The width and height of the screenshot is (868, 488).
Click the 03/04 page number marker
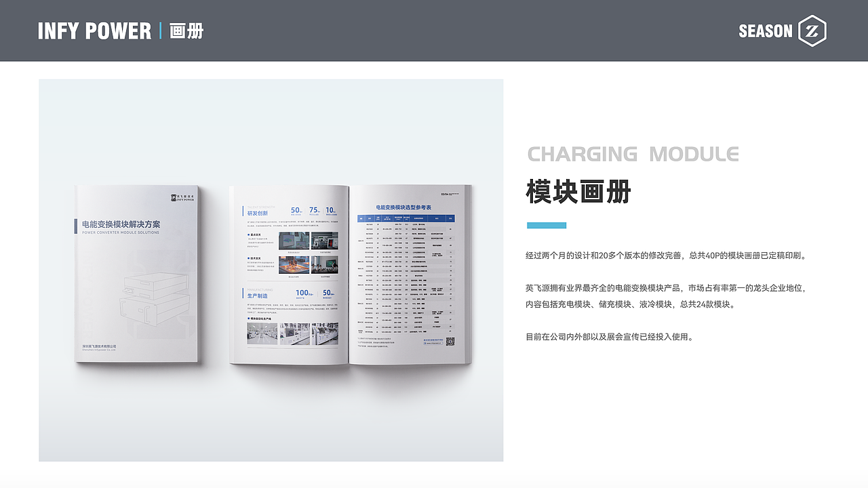pyautogui.click(x=443, y=193)
